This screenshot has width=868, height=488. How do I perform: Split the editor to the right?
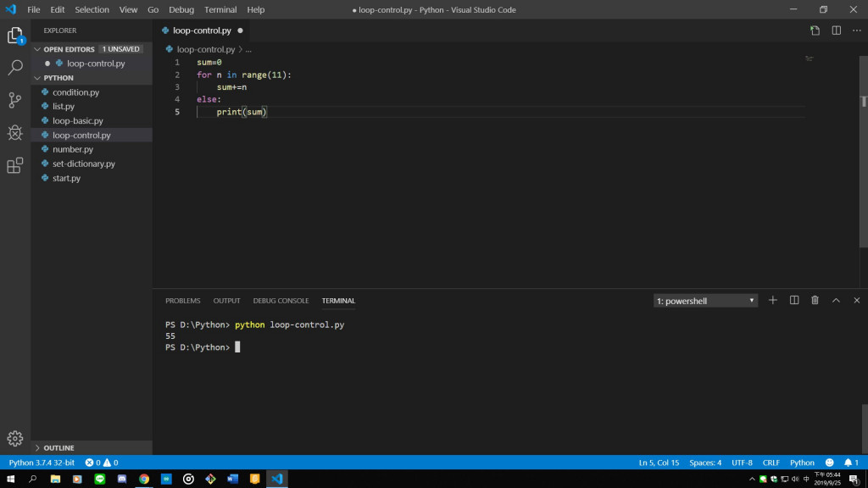(836, 30)
